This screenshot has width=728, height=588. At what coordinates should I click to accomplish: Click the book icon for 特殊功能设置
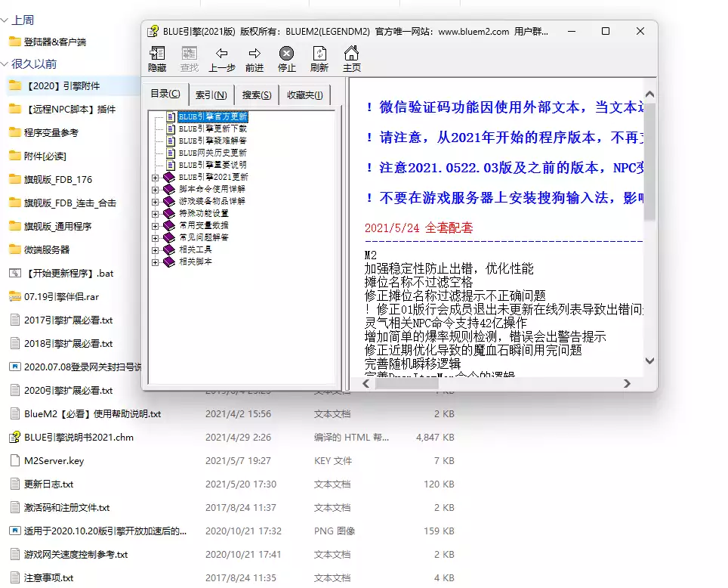[169, 213]
